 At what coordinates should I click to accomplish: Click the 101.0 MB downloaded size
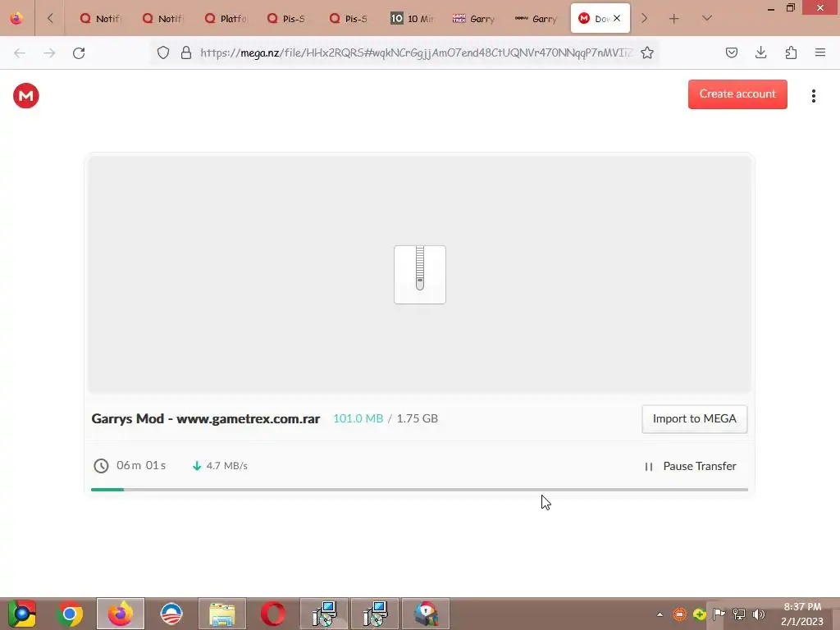click(358, 418)
